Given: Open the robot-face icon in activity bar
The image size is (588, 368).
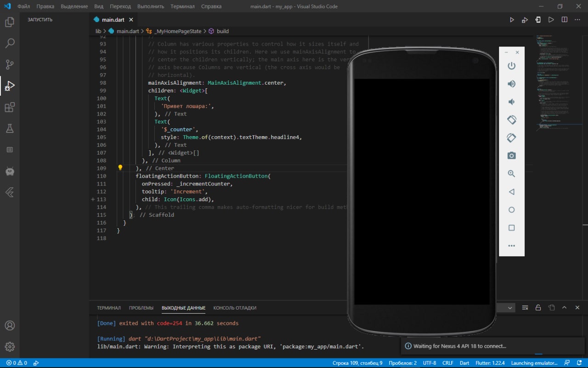Looking at the screenshot, I should 10,171.
